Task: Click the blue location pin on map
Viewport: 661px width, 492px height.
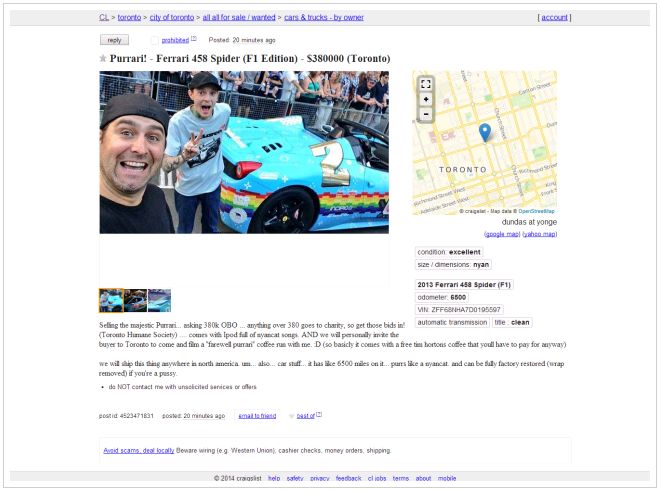Action: pos(485,132)
